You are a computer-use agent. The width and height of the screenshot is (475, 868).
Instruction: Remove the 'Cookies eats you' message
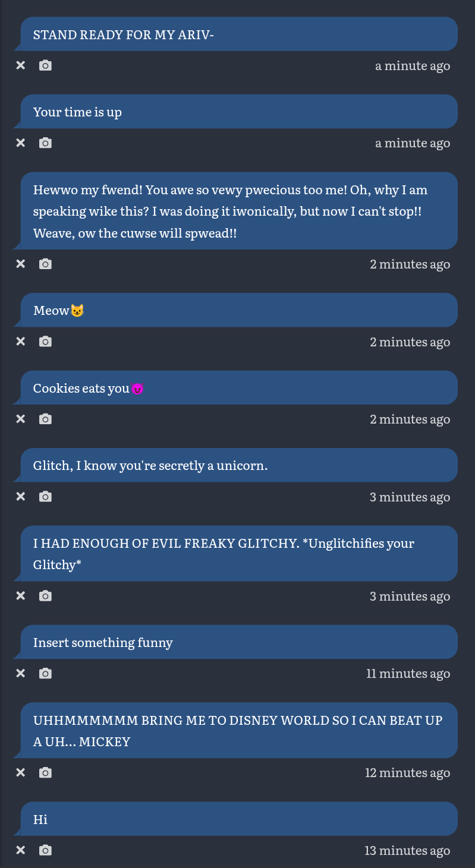21,419
